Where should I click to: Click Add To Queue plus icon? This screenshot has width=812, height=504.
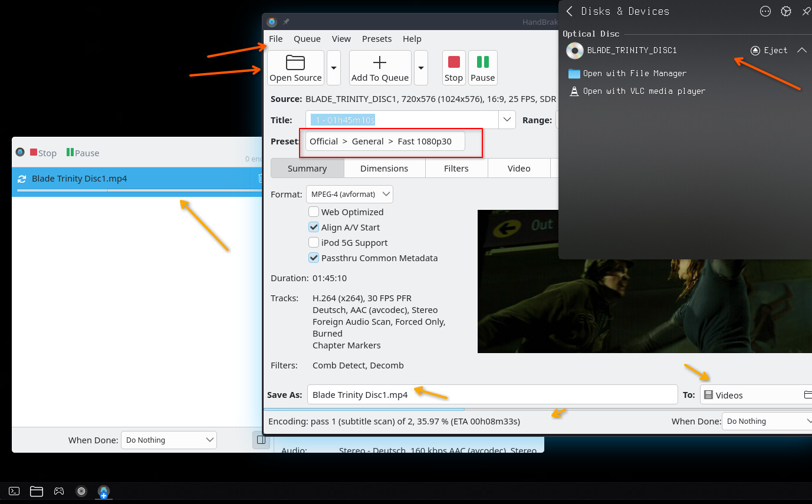point(380,62)
